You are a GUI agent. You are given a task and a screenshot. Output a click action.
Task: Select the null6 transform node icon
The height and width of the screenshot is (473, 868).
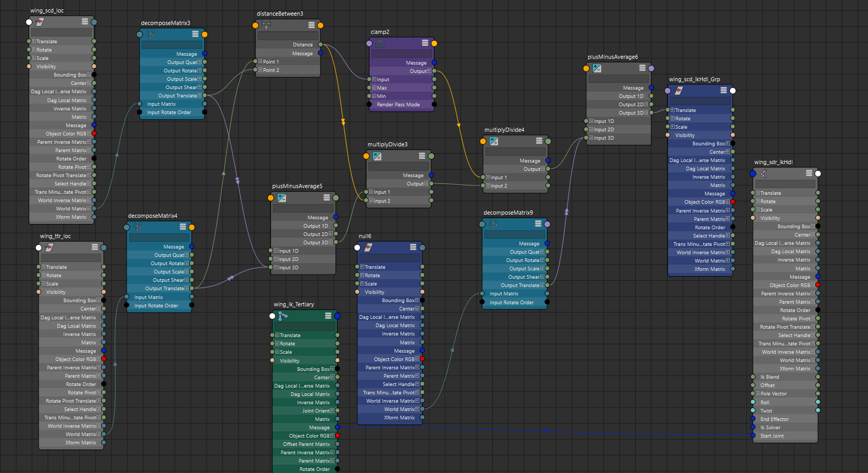(368, 247)
